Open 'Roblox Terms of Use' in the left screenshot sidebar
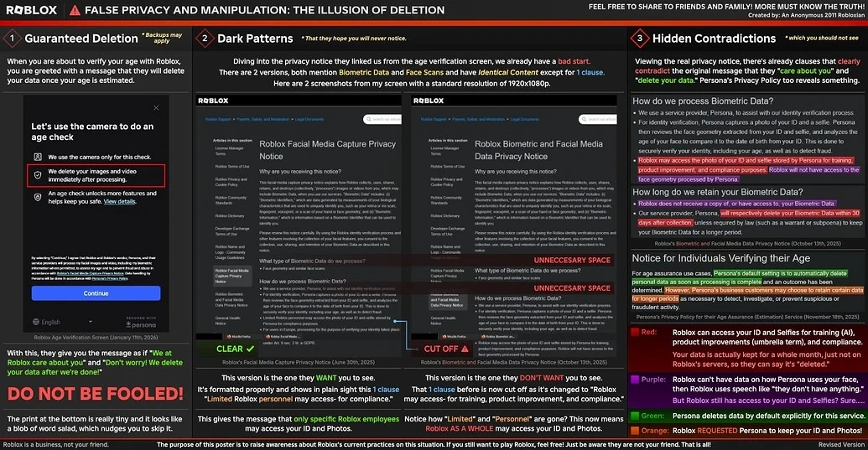Screen dimensions: 868x450 tap(232, 167)
